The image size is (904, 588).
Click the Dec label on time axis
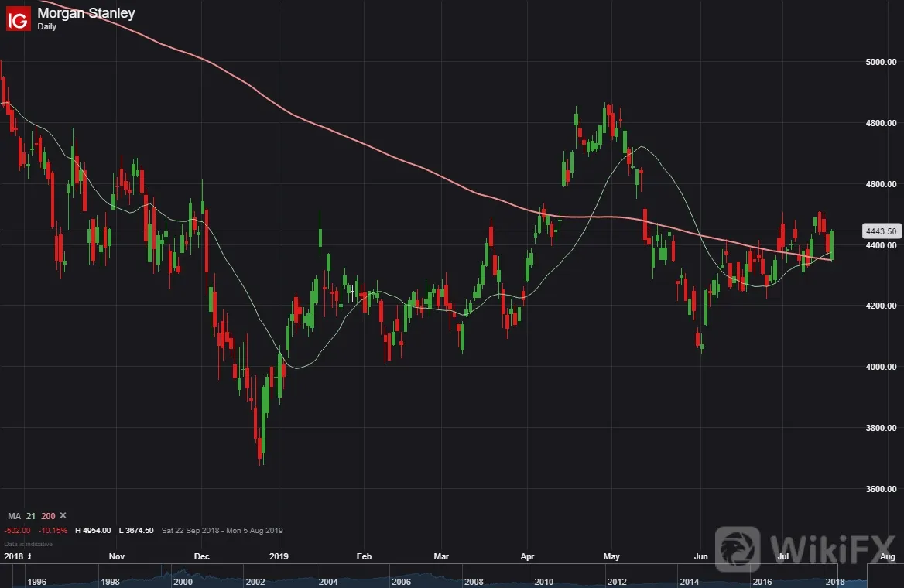click(202, 556)
